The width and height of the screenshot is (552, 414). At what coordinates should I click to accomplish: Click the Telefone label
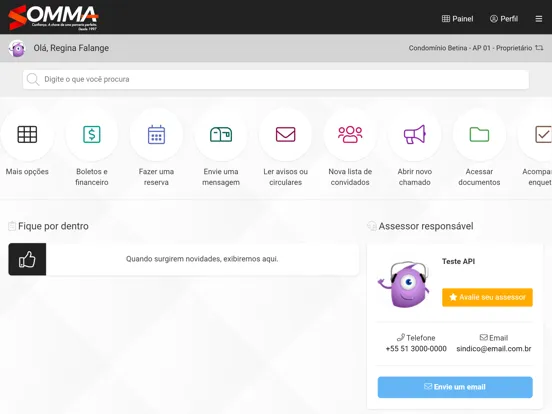point(421,338)
